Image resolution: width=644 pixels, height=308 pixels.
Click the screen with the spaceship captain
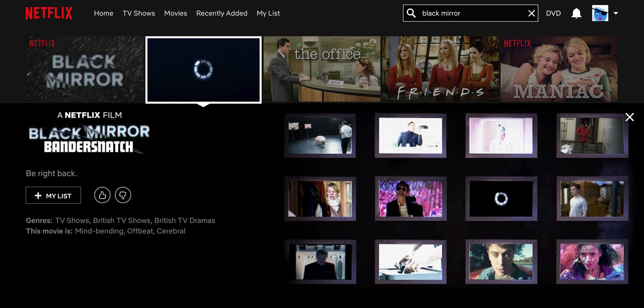(x=320, y=262)
